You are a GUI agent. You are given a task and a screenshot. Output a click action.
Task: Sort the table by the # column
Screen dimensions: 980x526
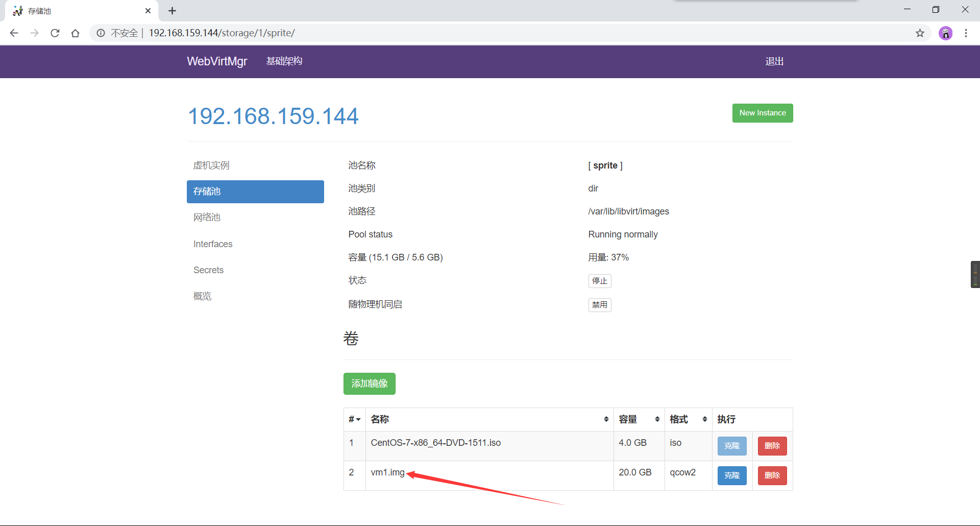(x=355, y=419)
